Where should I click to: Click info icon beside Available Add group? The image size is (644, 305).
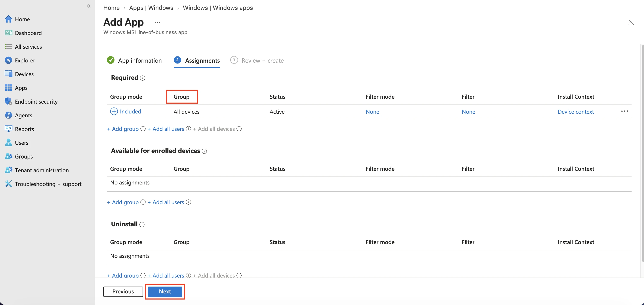tap(143, 202)
